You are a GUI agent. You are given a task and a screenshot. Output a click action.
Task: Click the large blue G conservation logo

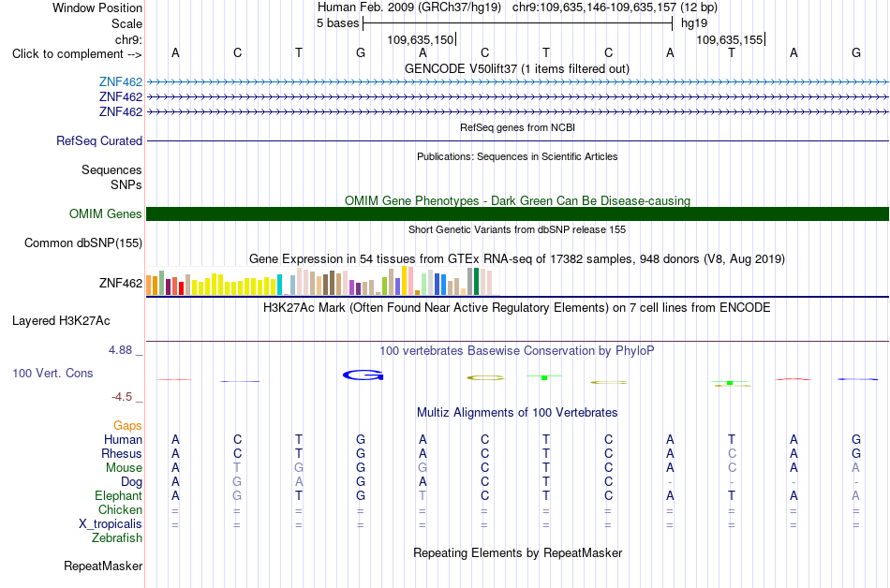[363, 375]
